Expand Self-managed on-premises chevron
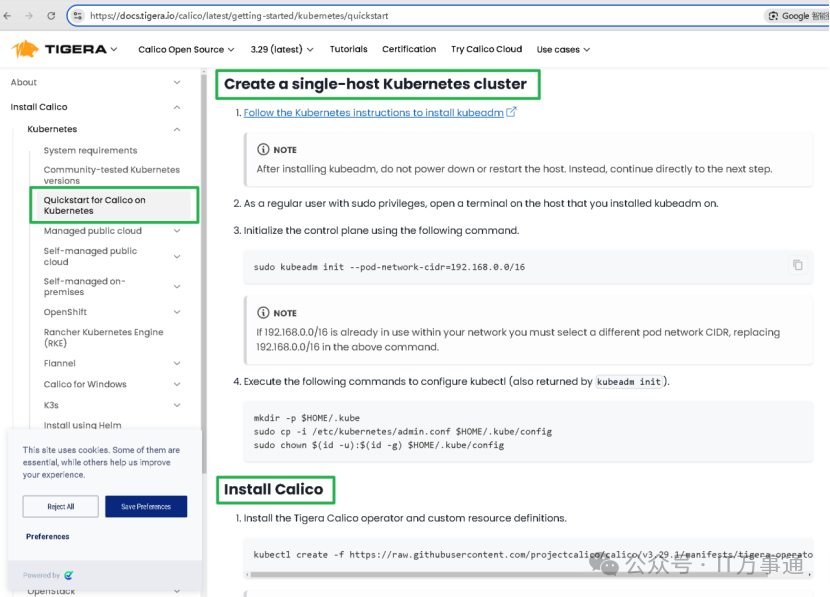 (177, 286)
